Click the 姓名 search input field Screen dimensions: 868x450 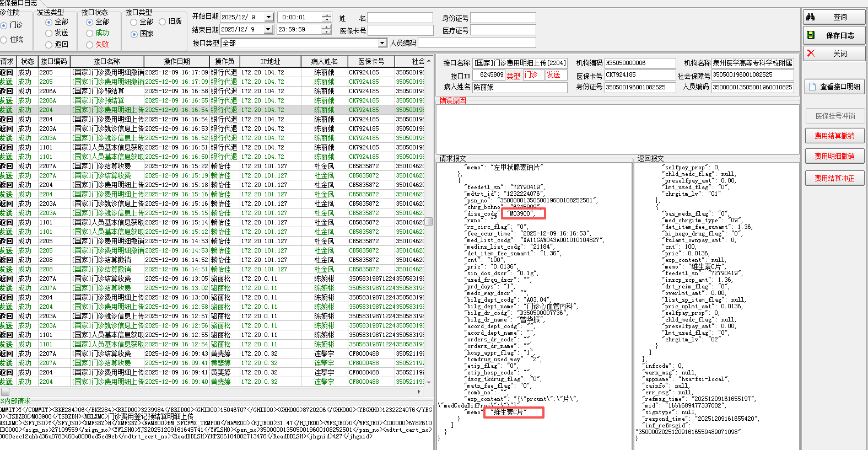[400, 18]
